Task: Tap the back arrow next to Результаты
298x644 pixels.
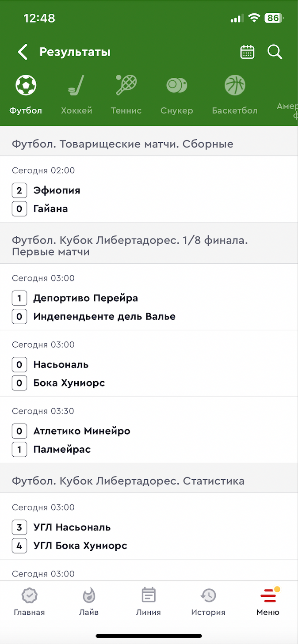Action: (23, 52)
